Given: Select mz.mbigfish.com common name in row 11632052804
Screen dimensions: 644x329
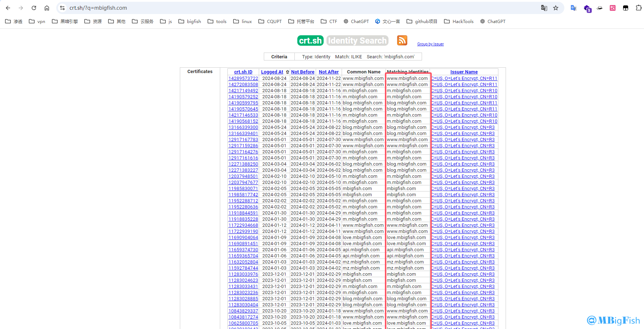Looking at the screenshot, I should (361, 262).
